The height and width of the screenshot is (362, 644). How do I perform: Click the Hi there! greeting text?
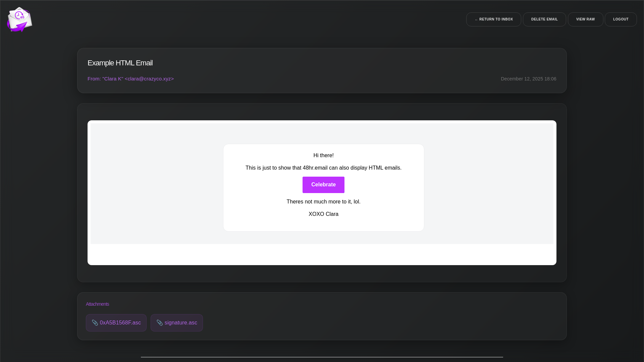coord(323,156)
